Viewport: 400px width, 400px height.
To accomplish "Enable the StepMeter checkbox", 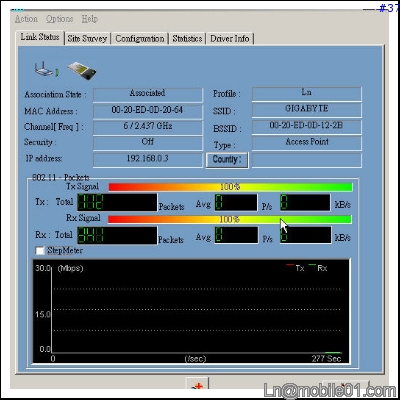I will pos(40,251).
